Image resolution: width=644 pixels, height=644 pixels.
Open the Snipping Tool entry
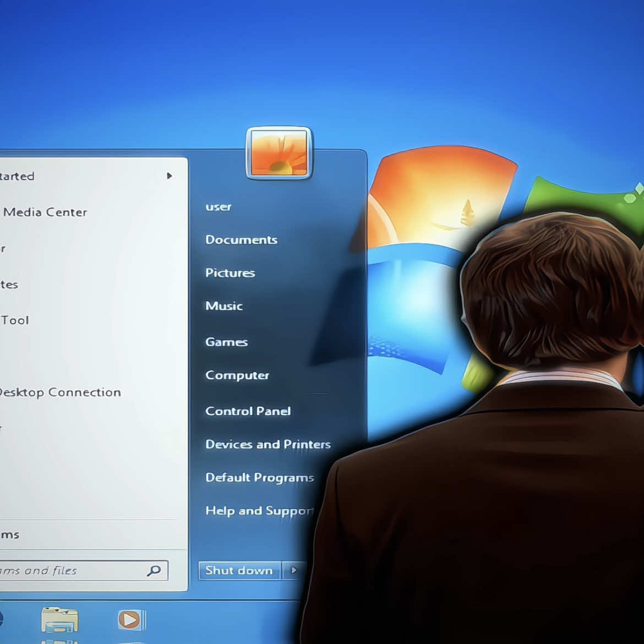point(14,320)
